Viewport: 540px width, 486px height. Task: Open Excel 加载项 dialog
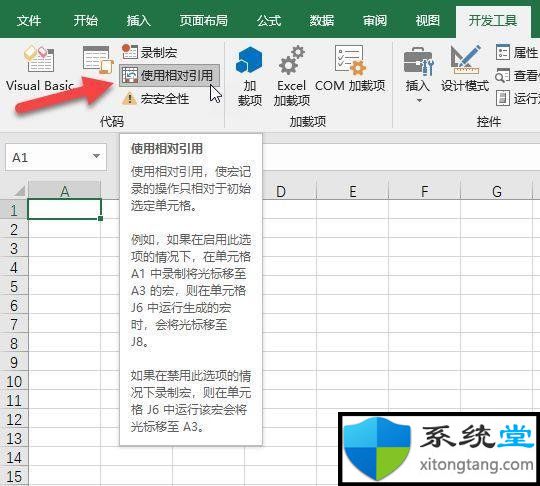(291, 76)
